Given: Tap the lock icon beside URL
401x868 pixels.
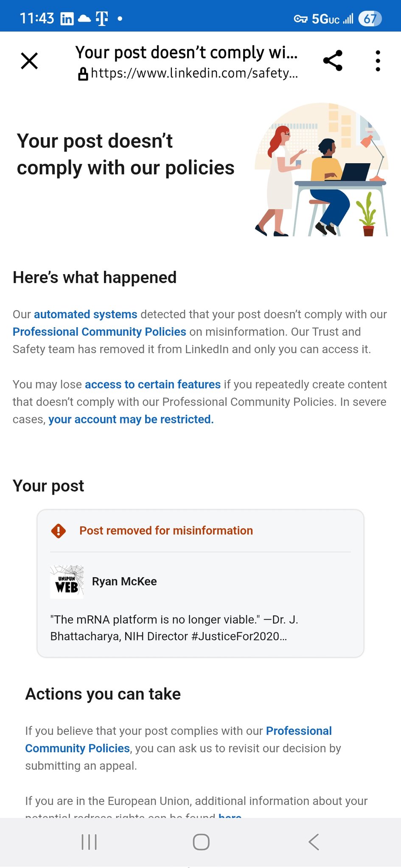Looking at the screenshot, I should [x=83, y=74].
